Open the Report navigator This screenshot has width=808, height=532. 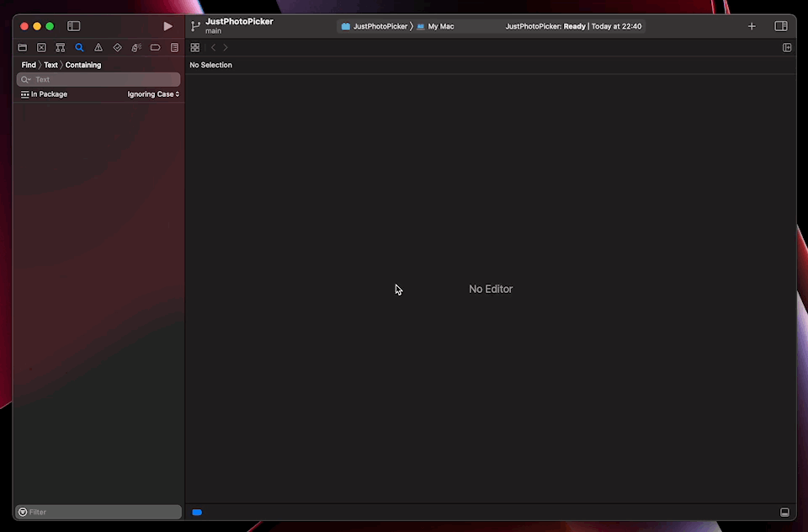tap(175, 47)
